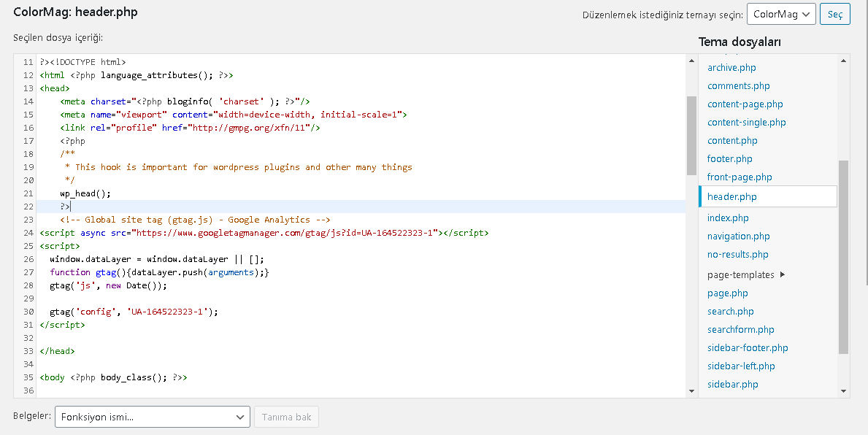Open the ColorMag theme selection dropdown
This screenshot has height=435, width=868.
781,15
